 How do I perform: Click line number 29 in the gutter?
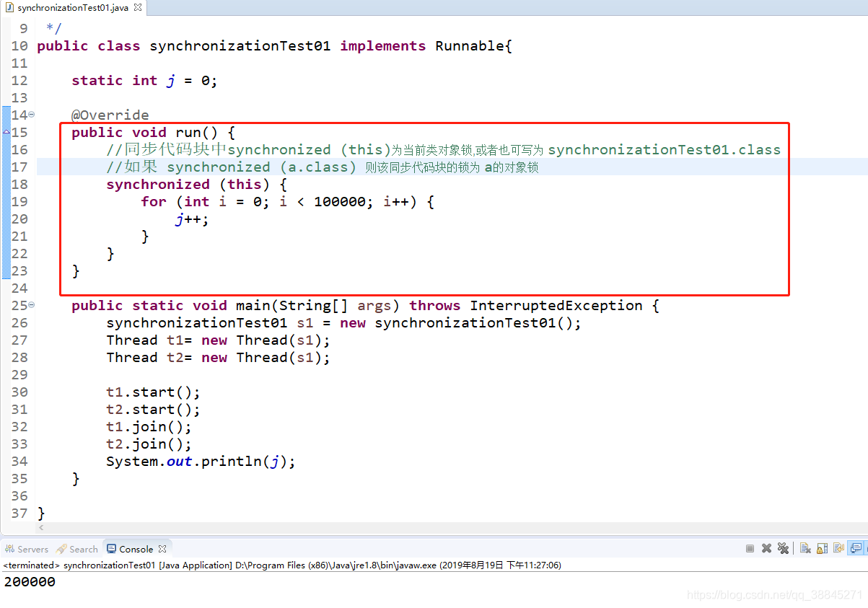[19, 375]
